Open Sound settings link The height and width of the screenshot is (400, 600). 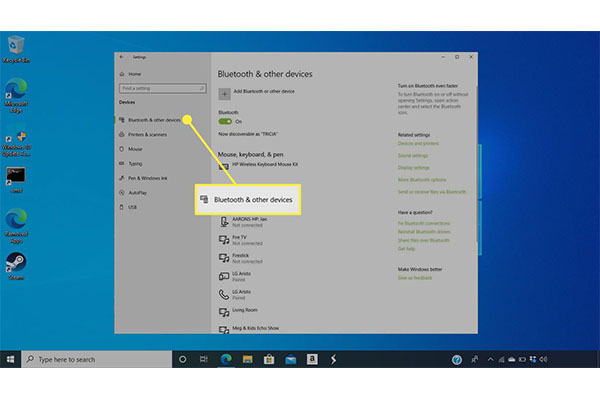(x=412, y=156)
